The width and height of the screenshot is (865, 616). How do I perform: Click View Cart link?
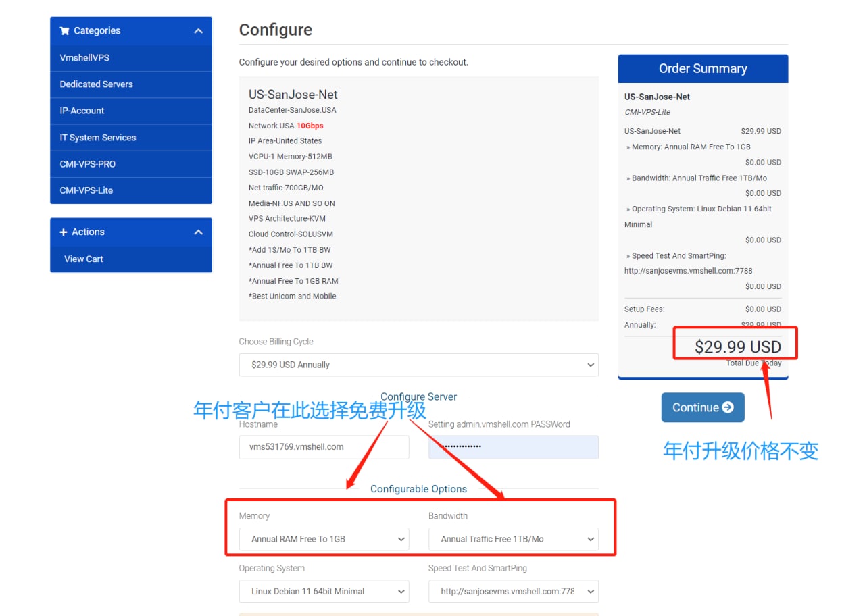pos(84,259)
